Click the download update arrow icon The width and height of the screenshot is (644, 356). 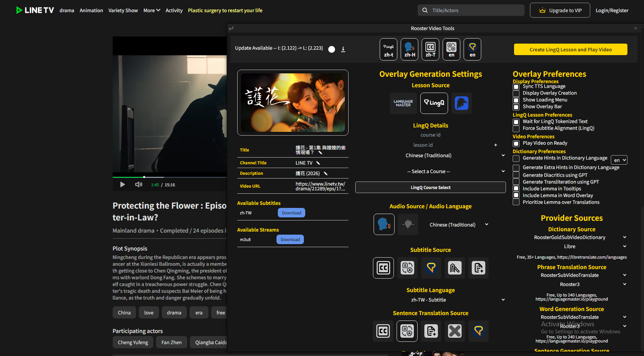click(343, 49)
